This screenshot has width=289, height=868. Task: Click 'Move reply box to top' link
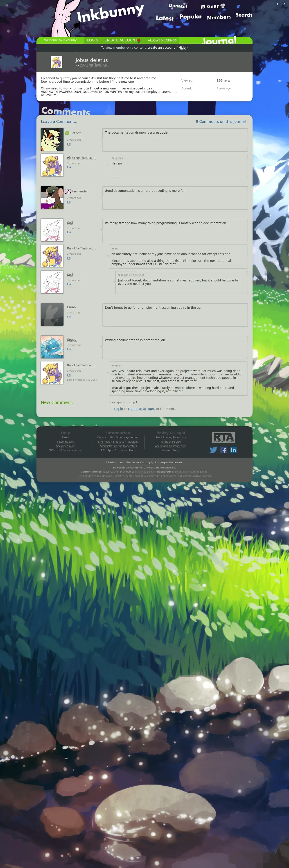pyautogui.click(x=122, y=403)
